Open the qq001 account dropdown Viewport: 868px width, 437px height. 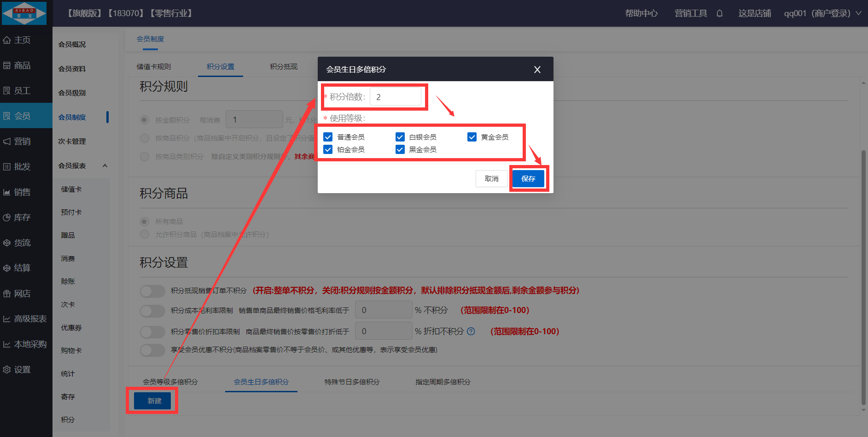tap(858, 13)
